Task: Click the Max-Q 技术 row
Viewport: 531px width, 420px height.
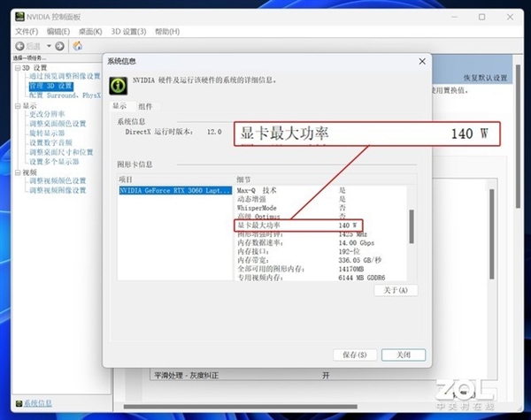Action: point(321,190)
